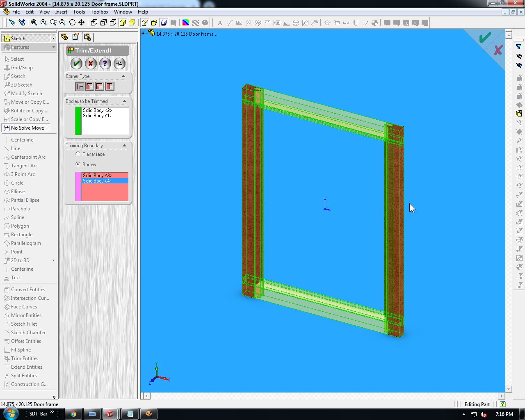Click the Rotate View toolbar icon
This screenshot has width=525, height=420.
pos(72,23)
